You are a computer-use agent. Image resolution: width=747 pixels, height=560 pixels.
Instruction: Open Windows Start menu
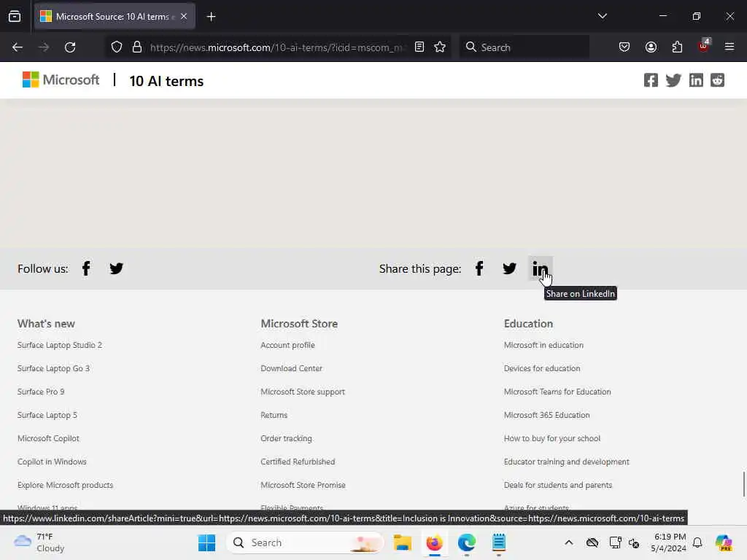pyautogui.click(x=206, y=542)
